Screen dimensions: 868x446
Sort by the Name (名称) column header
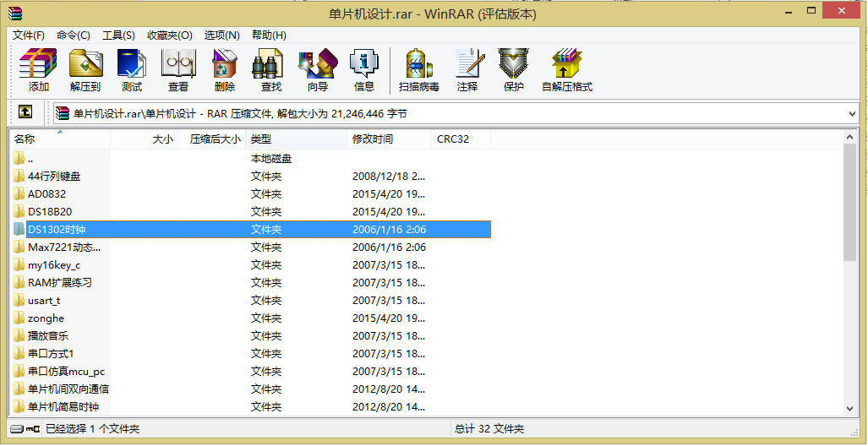coord(60,139)
